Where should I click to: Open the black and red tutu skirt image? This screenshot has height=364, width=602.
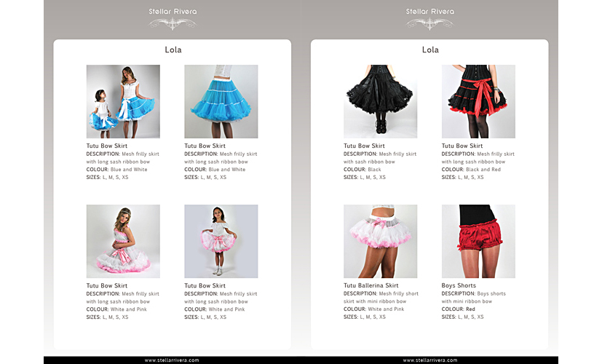click(x=478, y=101)
